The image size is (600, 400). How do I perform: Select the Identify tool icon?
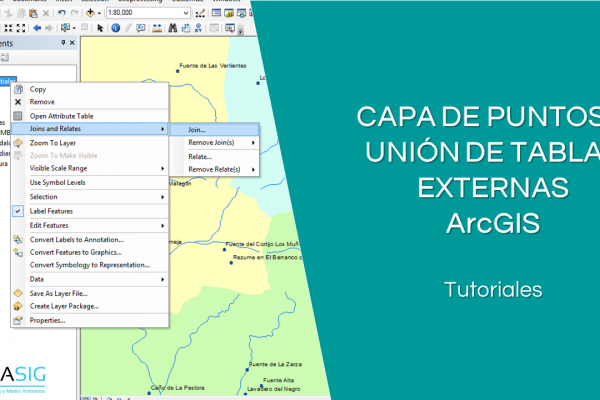(x=115, y=28)
